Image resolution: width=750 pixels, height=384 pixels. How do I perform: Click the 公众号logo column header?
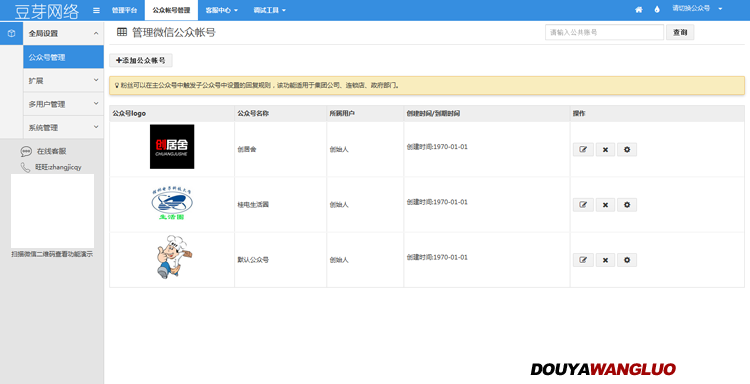pos(129,113)
